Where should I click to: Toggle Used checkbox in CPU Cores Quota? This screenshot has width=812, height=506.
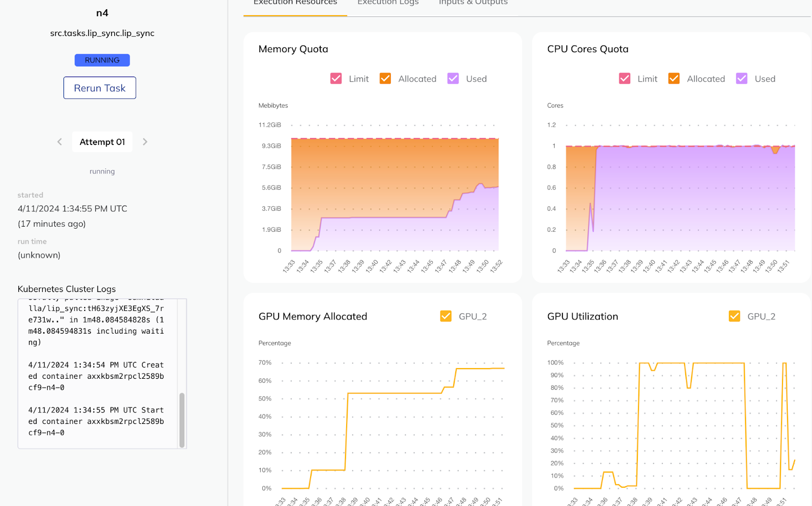point(742,79)
